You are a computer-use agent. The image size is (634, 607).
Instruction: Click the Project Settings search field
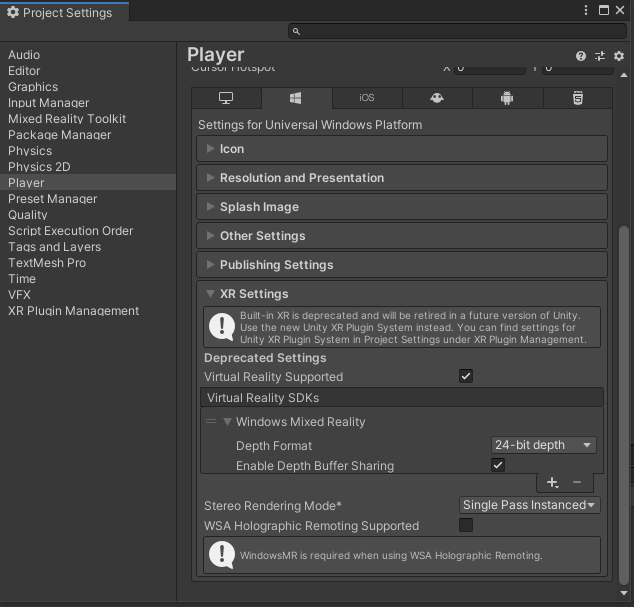pyautogui.click(x=457, y=32)
